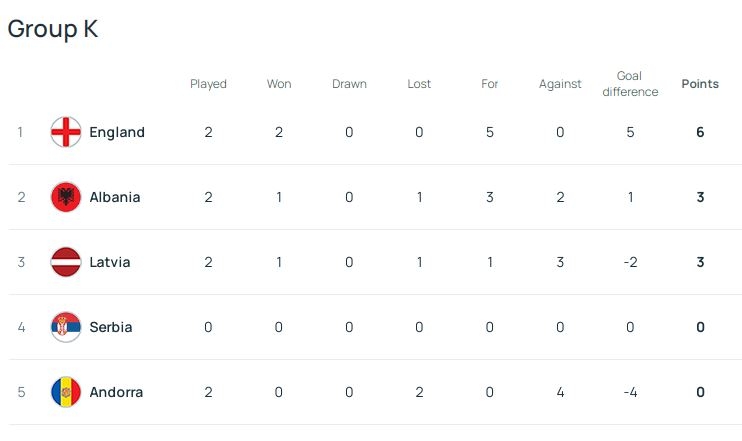Screen dimensions: 742x441
Task: Click the Group K heading
Action: [52, 29]
